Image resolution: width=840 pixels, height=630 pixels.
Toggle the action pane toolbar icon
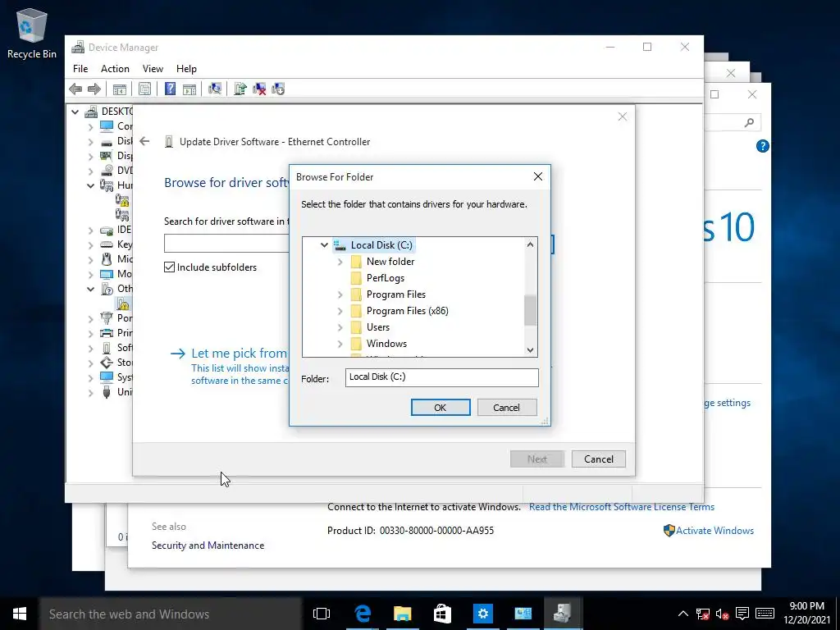pyautogui.click(x=189, y=89)
